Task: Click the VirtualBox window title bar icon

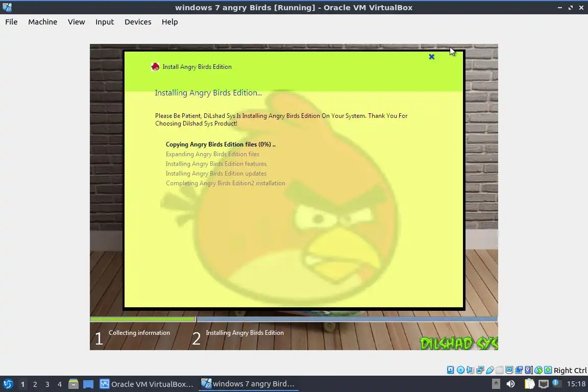Action: click(x=7, y=7)
